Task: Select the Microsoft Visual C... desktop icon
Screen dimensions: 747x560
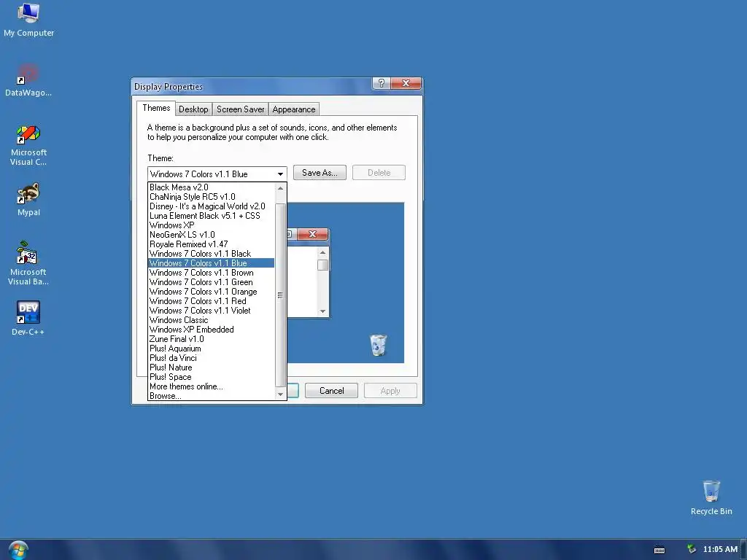Action: click(28, 146)
